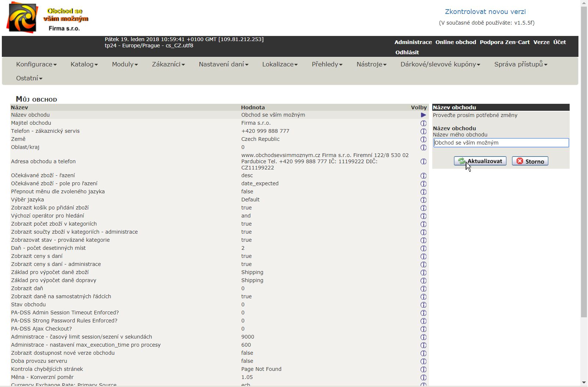Screen dimensions: 588x387
Task: Click the Název obchodu text field
Action: pos(501,143)
